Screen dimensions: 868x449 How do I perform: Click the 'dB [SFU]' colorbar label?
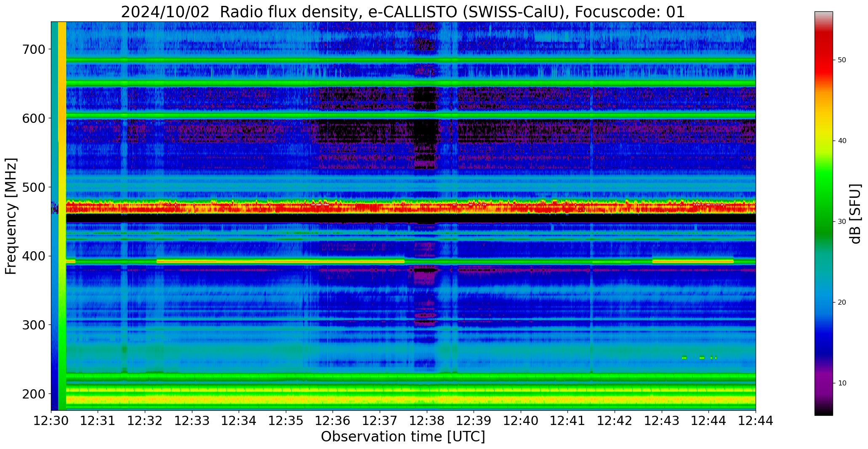coord(855,213)
